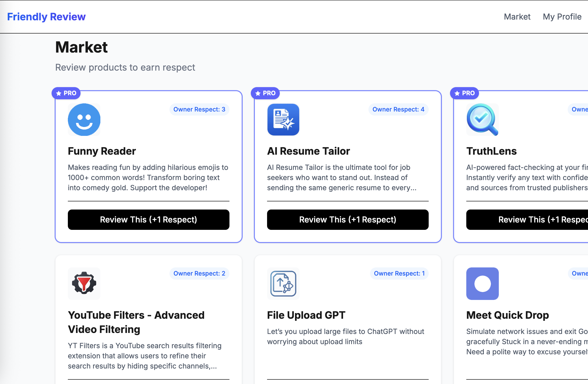588x384 pixels.
Task: Click the PRO star badge on Funny Reader
Action: pyautogui.click(x=66, y=93)
